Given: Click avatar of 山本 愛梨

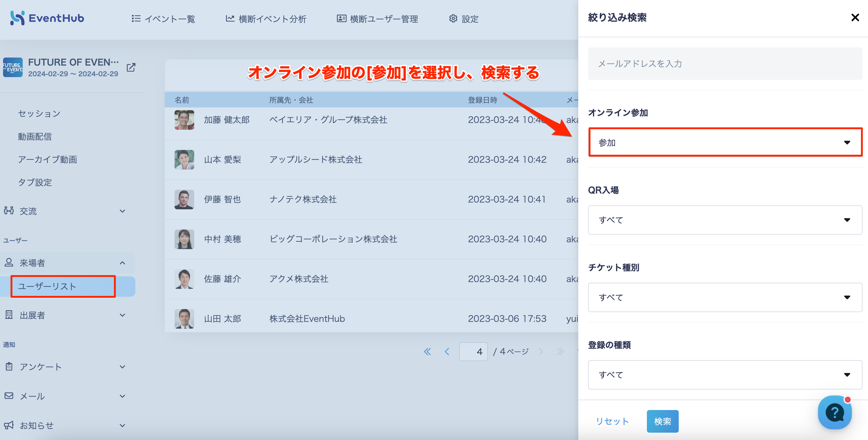Looking at the screenshot, I should tap(184, 160).
